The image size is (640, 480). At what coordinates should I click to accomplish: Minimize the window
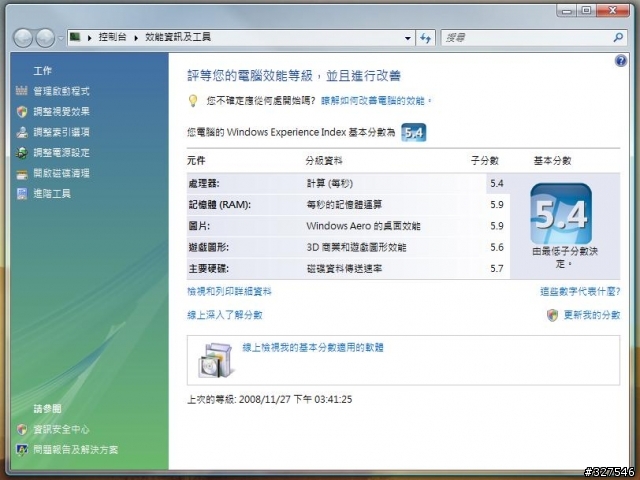[x=567, y=11]
